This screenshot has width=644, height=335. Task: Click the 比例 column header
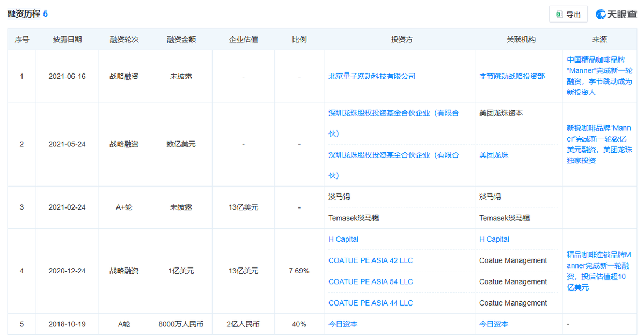299,40
